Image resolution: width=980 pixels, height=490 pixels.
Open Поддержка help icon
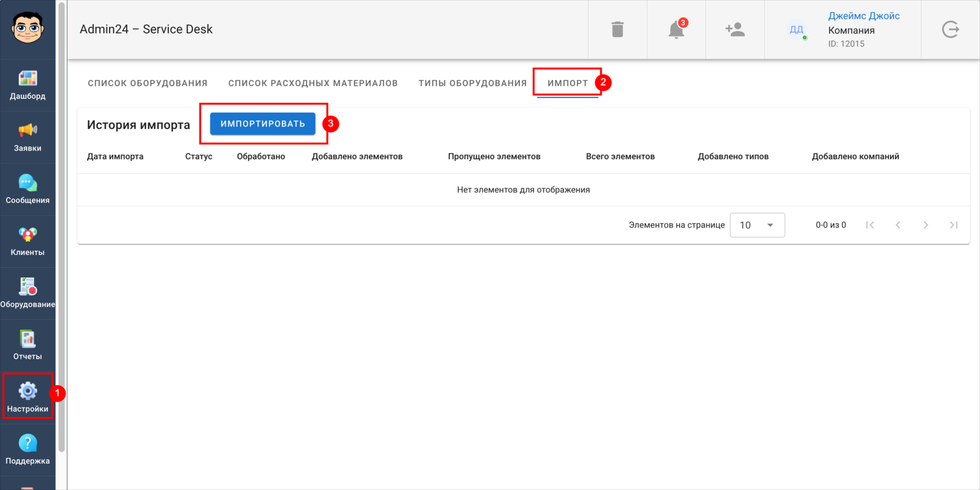(x=27, y=443)
